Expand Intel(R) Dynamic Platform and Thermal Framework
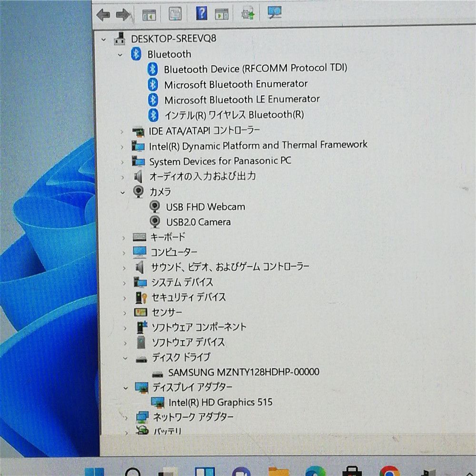Viewport: 476px width, 476px height. pos(122,147)
